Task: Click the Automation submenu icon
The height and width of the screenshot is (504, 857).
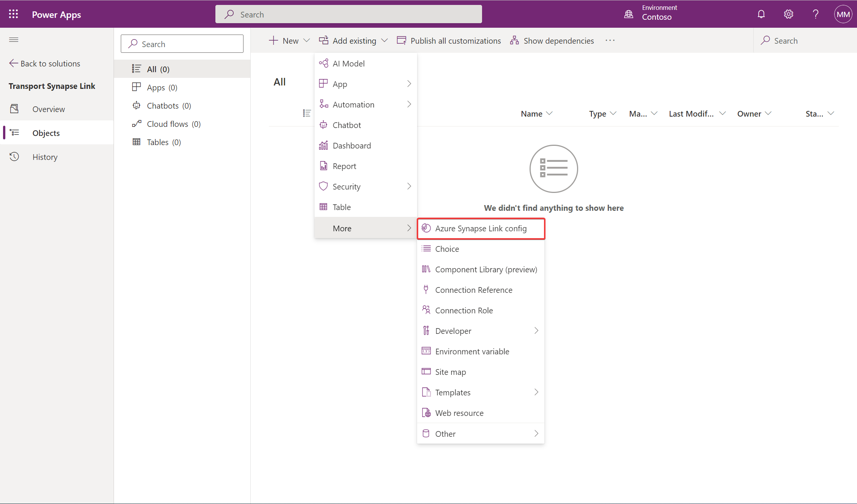Action: pos(409,104)
